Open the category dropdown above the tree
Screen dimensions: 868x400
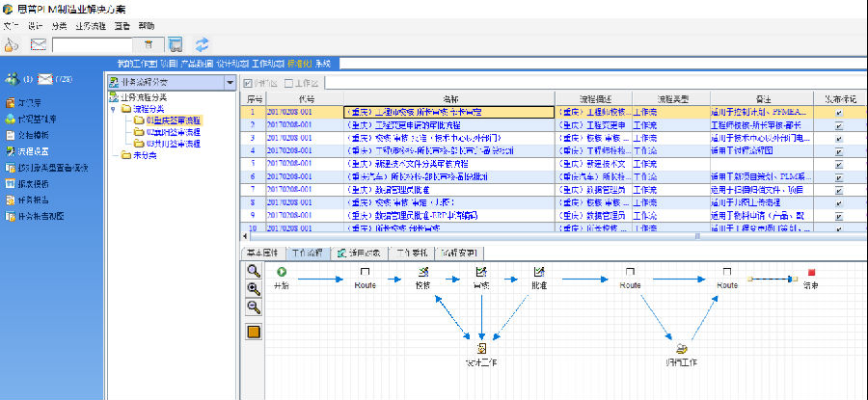(229, 83)
